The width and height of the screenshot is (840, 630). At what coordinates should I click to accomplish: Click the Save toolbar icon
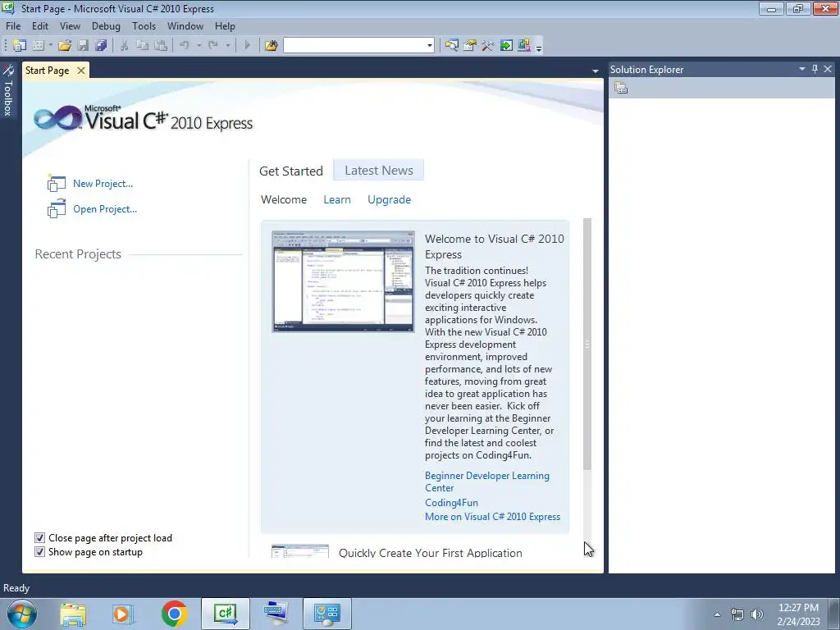83,46
